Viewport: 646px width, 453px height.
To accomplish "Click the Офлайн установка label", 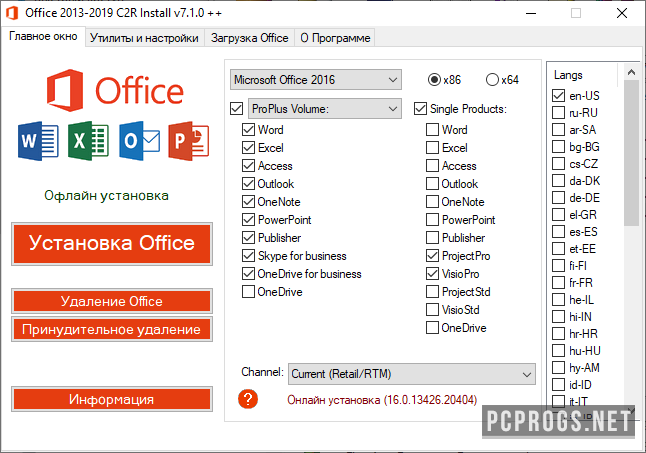I will pos(106,195).
